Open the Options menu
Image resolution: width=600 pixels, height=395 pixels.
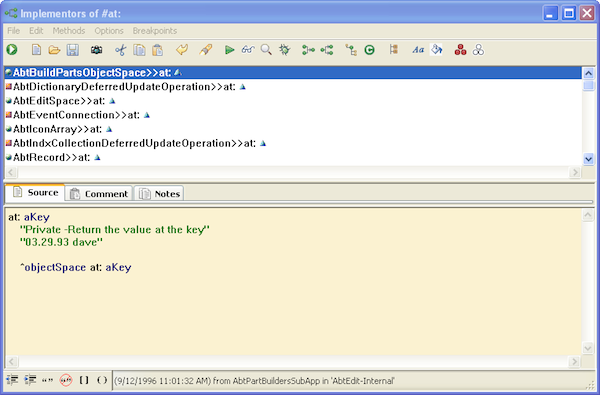[x=109, y=31]
